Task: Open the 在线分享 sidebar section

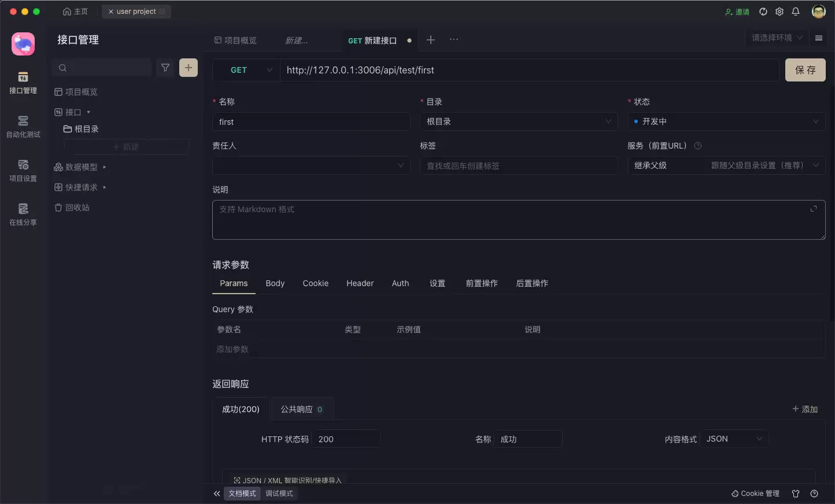Action: pos(23,215)
